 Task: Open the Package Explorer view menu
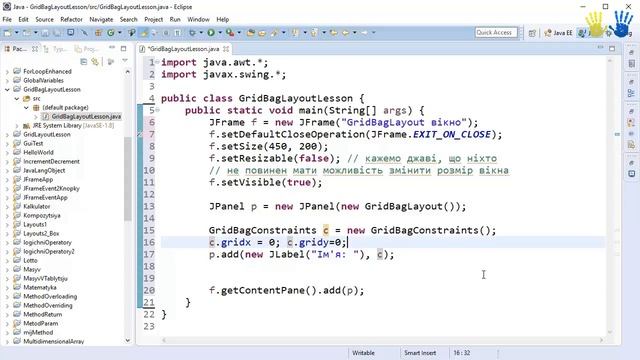coord(125,61)
